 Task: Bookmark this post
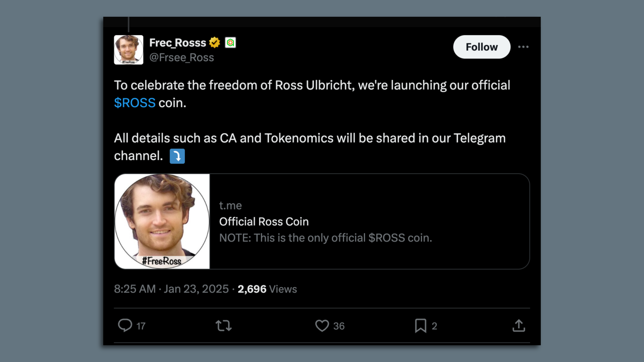(421, 325)
